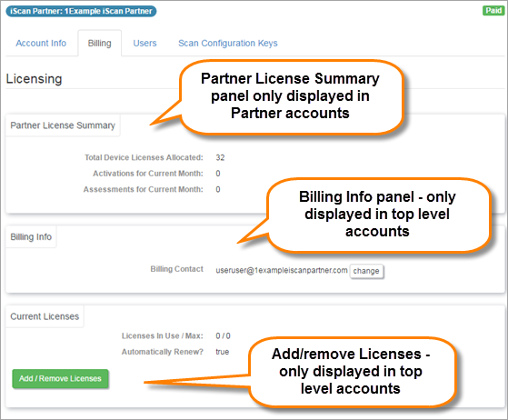The height and width of the screenshot is (420, 508).
Task: Click the Add / Remove Licenses button
Action: 60,378
